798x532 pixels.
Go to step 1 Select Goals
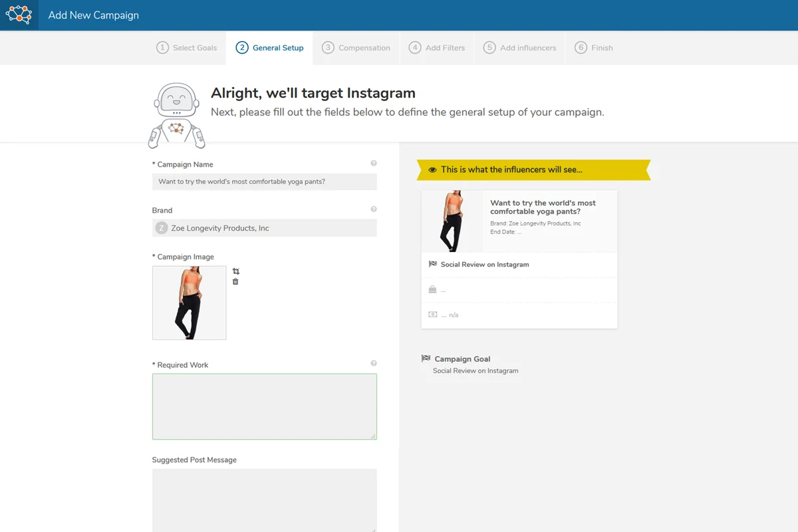pyautogui.click(x=187, y=48)
